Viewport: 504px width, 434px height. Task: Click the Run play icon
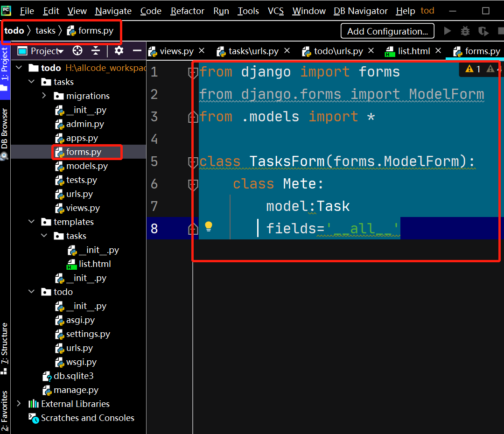(x=447, y=31)
